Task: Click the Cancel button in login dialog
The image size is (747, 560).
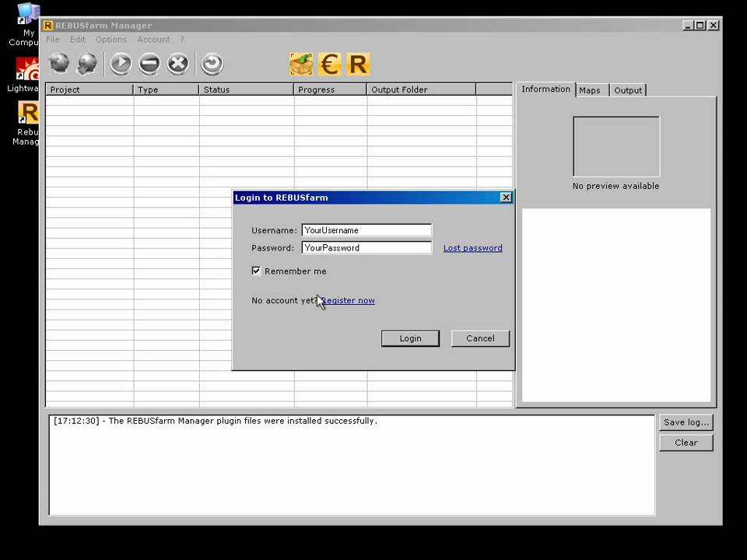Action: [480, 338]
